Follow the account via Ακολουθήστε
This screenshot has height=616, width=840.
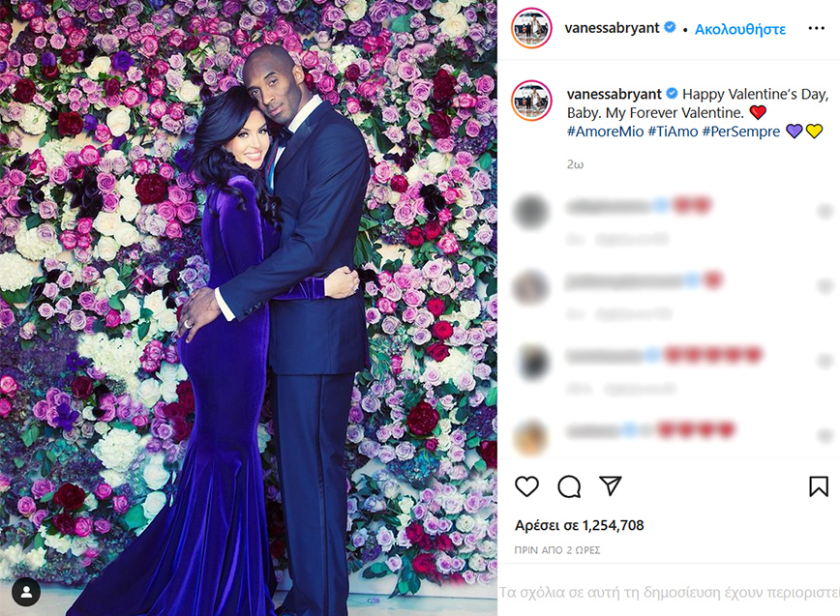pos(739,29)
